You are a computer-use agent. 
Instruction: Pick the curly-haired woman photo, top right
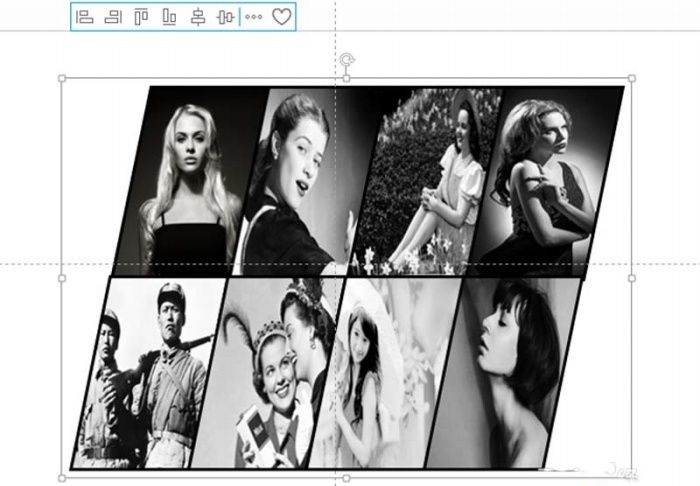[545, 180]
